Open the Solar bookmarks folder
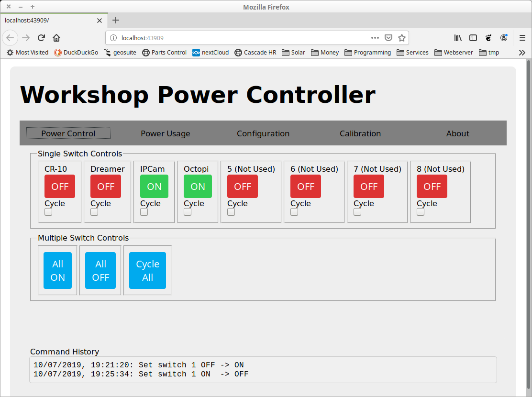 (x=293, y=53)
